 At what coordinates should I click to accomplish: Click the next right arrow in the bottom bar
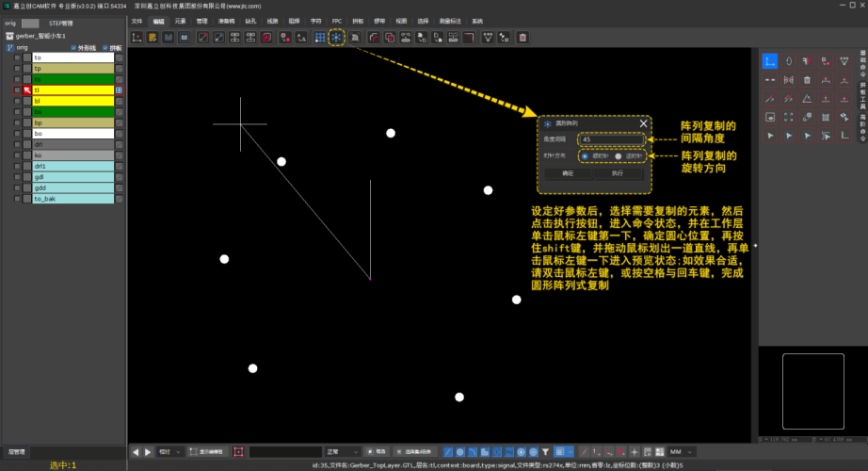tap(148, 452)
